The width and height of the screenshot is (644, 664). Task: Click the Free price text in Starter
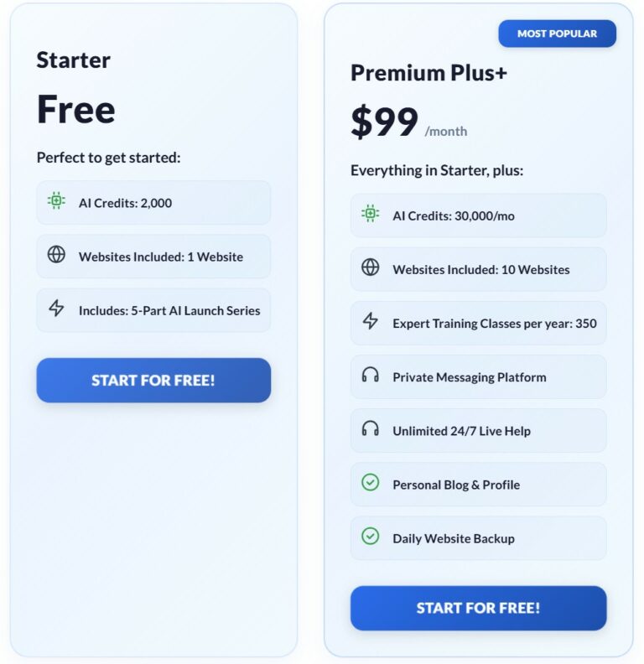(75, 109)
